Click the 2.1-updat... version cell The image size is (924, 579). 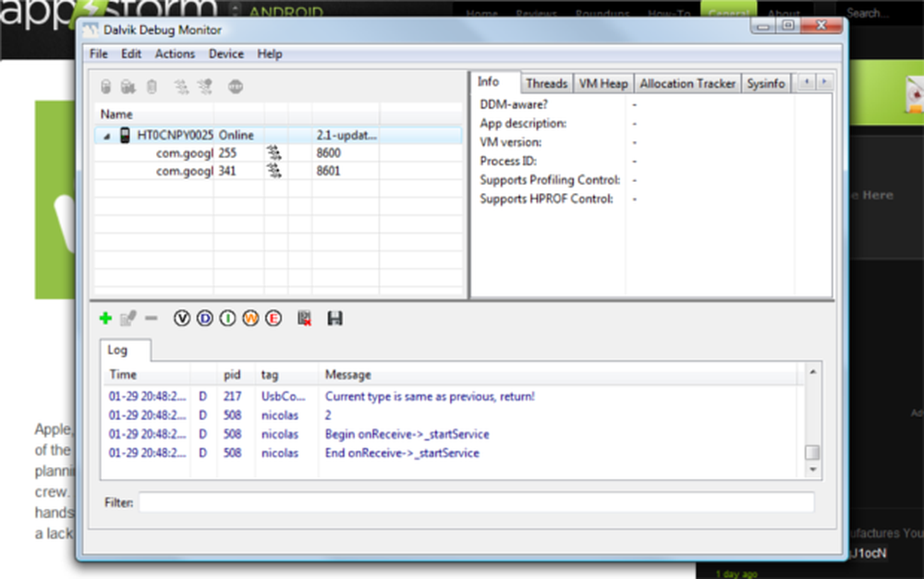coord(346,135)
